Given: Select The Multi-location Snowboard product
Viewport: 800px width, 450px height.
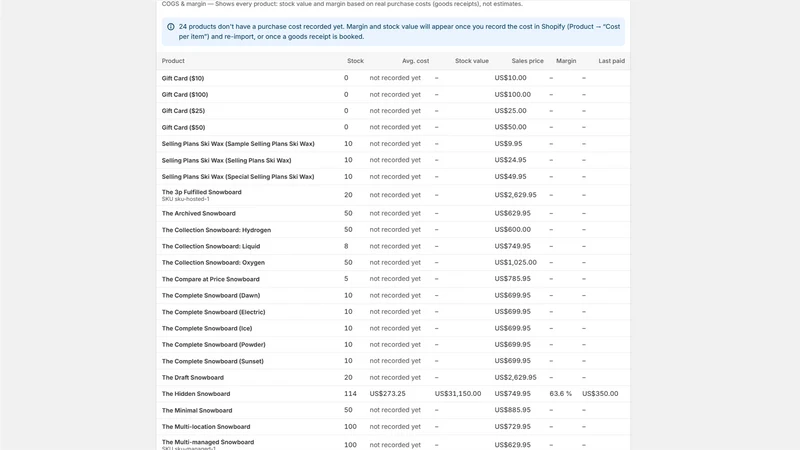Looking at the screenshot, I should [206, 427].
